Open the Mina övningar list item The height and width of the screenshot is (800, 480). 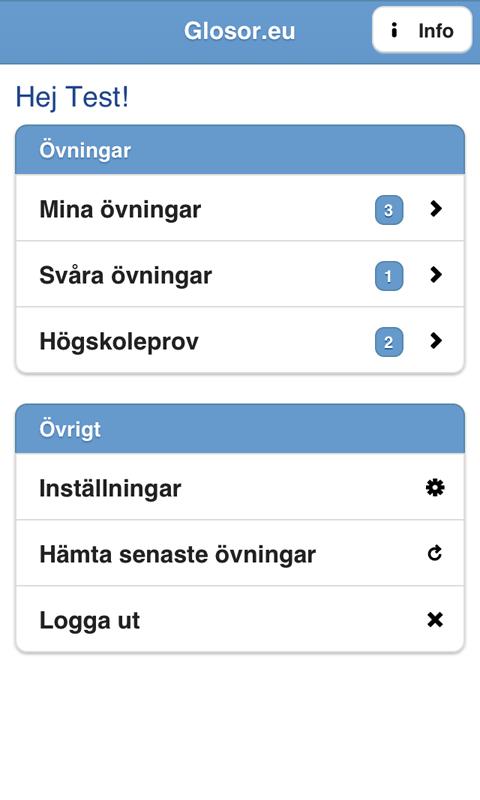point(240,208)
